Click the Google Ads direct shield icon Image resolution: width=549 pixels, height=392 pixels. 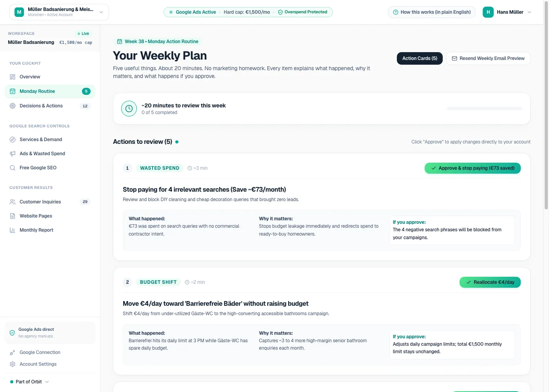pos(12,333)
